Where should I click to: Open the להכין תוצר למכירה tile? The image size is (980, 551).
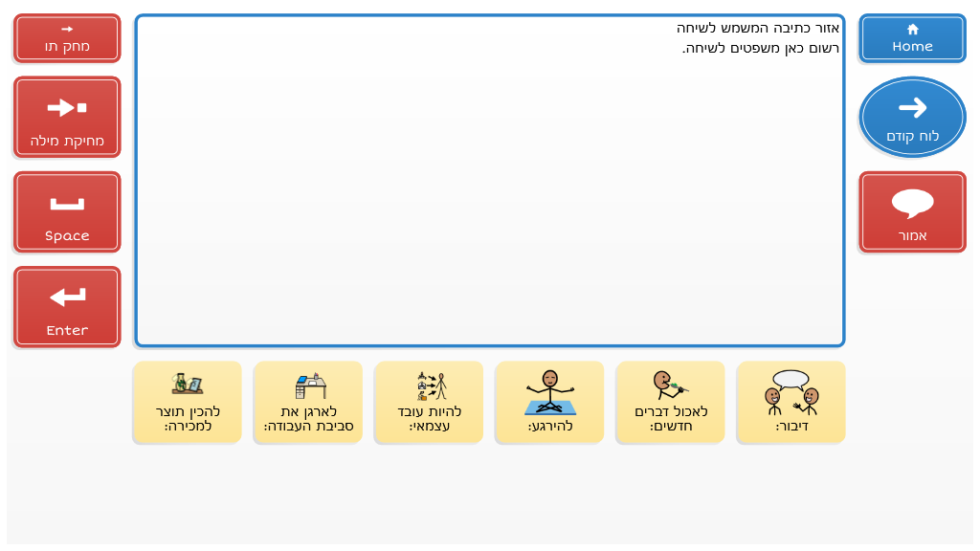pos(188,403)
